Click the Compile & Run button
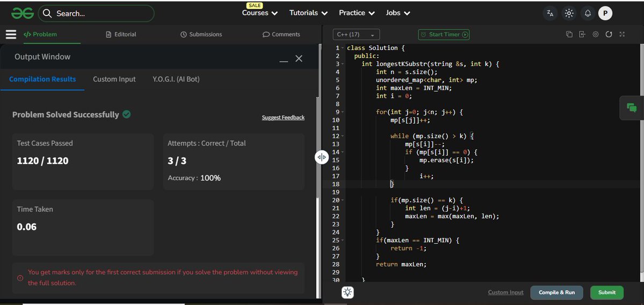Screen dimensions: 644x305 tap(556, 293)
